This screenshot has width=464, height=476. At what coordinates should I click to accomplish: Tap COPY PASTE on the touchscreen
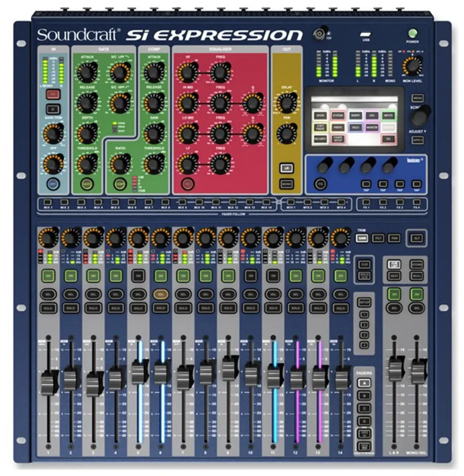(320, 127)
